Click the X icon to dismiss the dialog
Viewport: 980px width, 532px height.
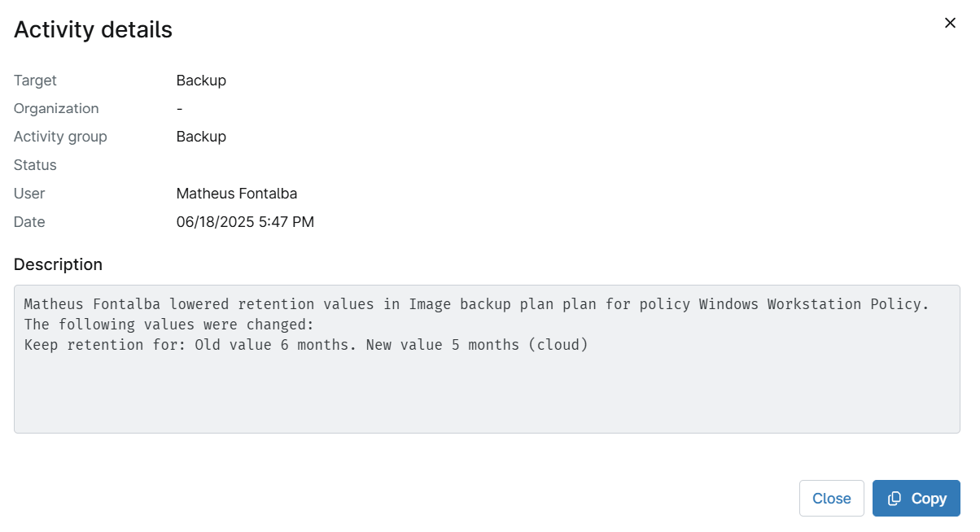click(950, 23)
